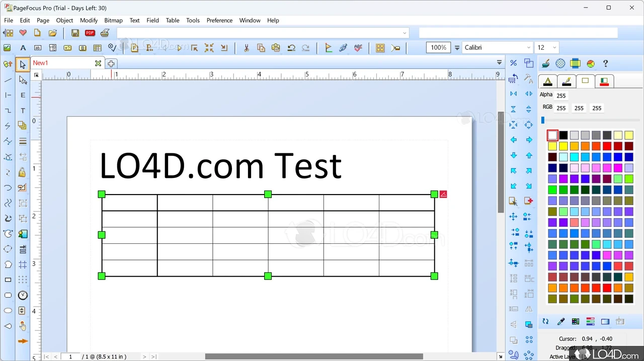
Task: Select the freehand curve drawing tool
Action: click(8, 203)
